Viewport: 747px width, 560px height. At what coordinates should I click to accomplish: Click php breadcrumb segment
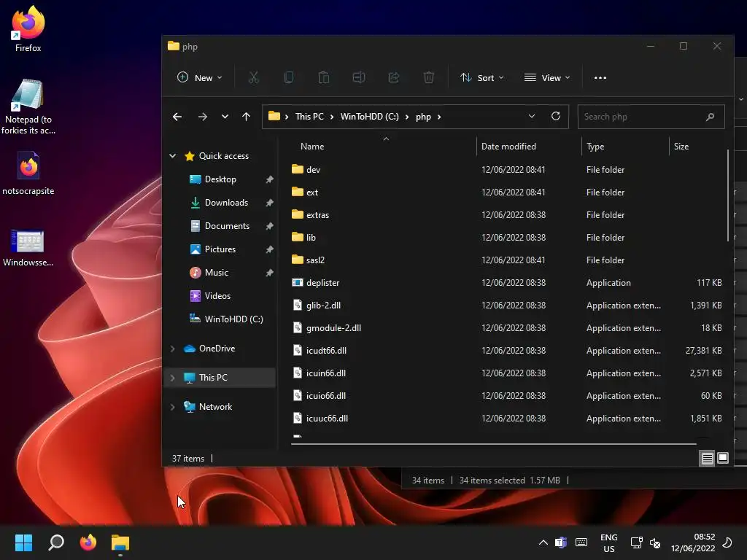423,117
